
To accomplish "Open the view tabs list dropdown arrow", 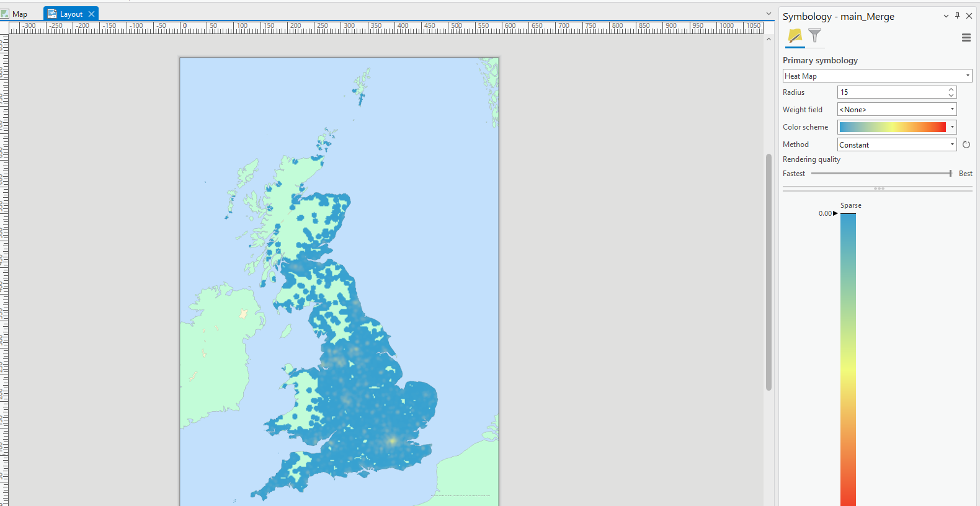I will [768, 14].
